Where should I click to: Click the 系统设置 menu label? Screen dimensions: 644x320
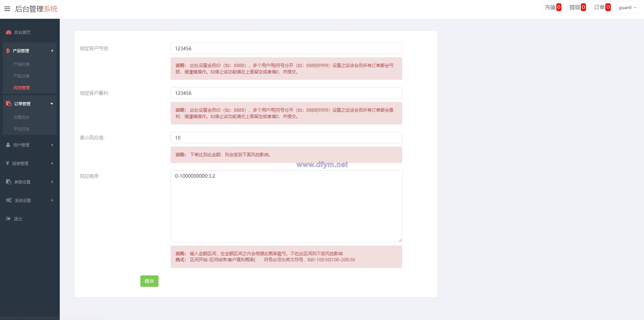tap(23, 201)
